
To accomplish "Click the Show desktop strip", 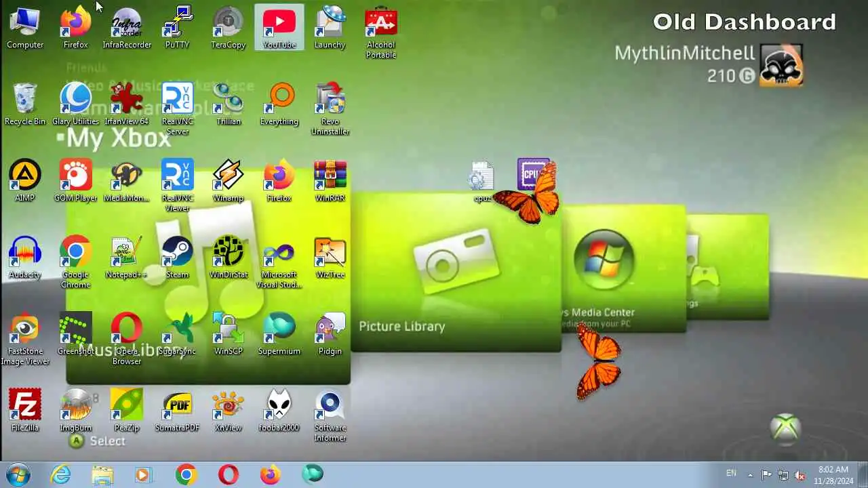I will click(x=862, y=474).
